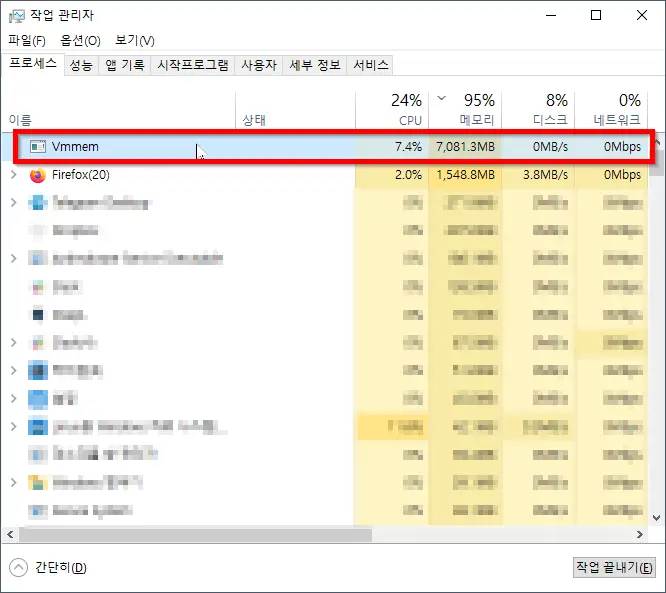
Task: Select the Vmmem process name
Action: point(75,147)
